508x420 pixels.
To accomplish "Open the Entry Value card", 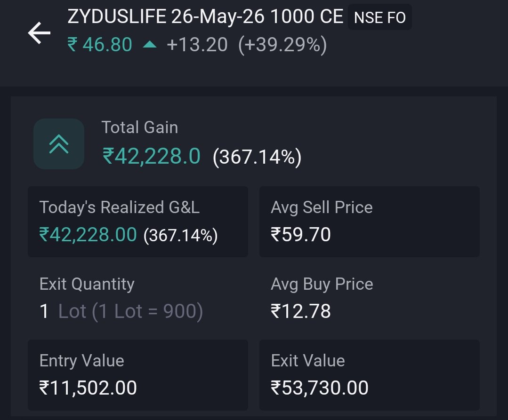I will pyautogui.click(x=138, y=375).
